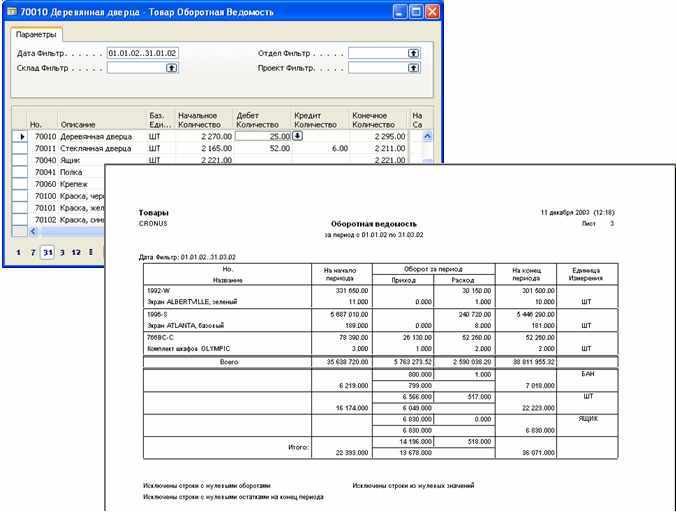The width and height of the screenshot is (676, 512).
Task: Open lookup for Склад Фильтр field
Action: tap(172, 68)
